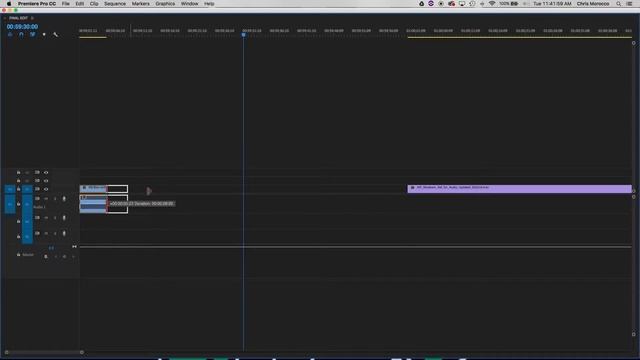This screenshot has height=360, width=640.
Task: Open the Clip menu
Action: point(94,4)
